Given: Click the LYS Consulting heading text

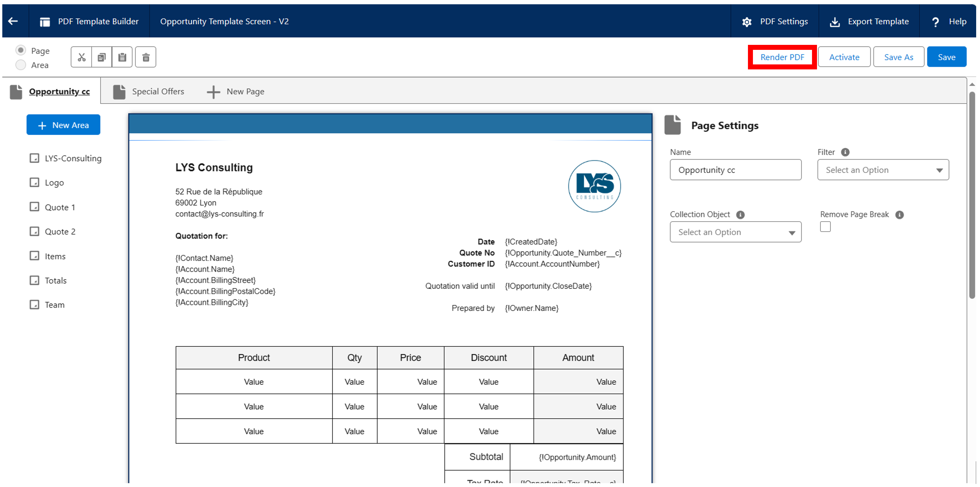Looking at the screenshot, I should [x=214, y=168].
